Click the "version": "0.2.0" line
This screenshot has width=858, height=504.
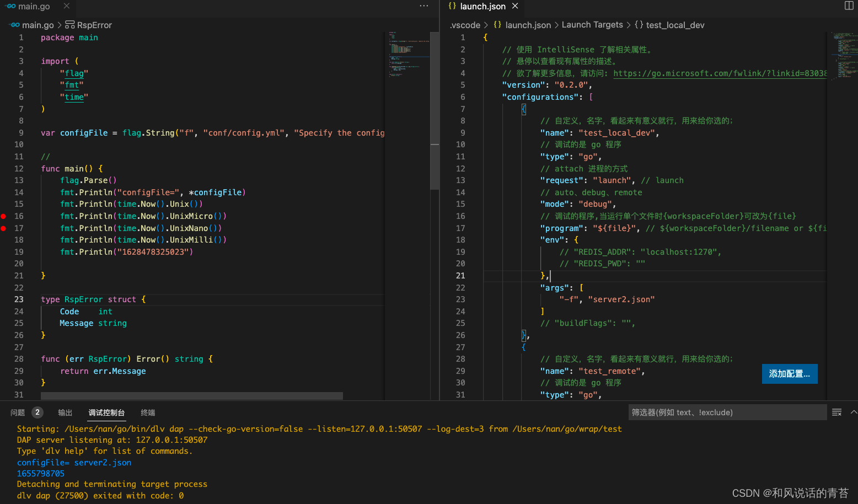547,85
